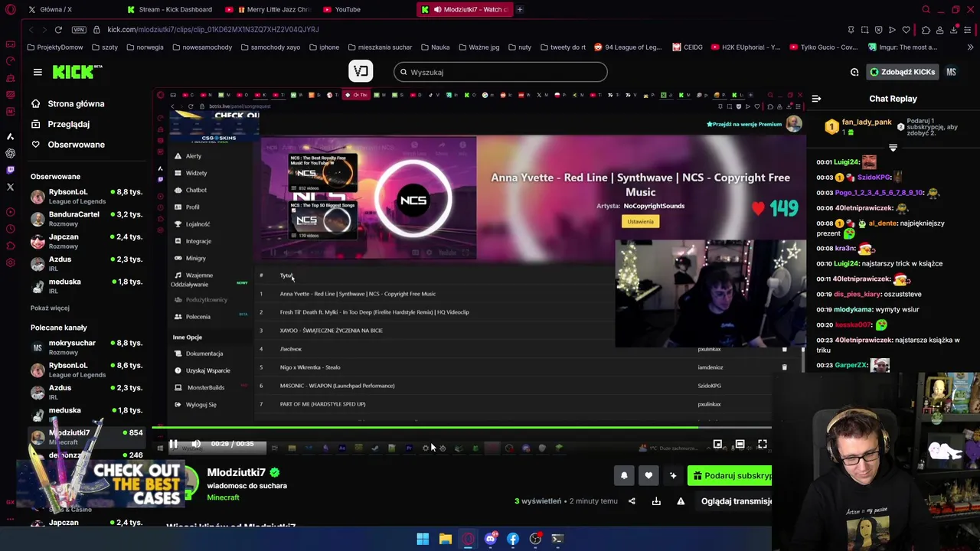Select the kick.com address bar URL

tap(213, 30)
